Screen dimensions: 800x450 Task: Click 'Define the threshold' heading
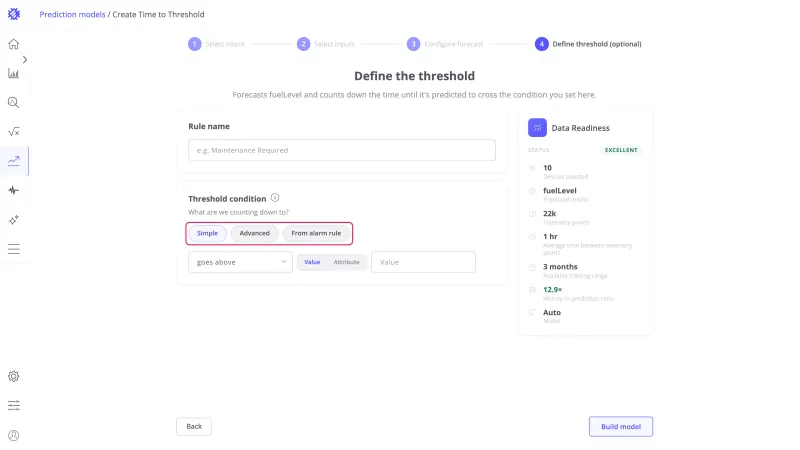[x=414, y=76]
